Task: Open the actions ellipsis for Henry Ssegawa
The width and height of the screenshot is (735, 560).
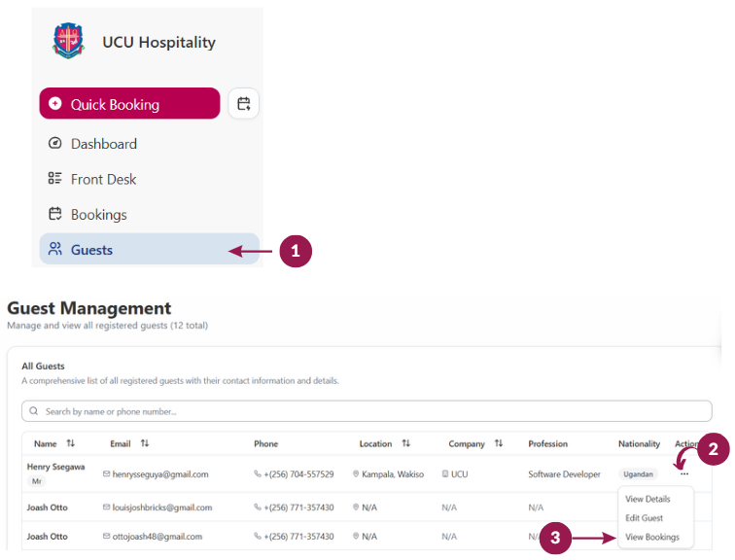Action: [684, 473]
